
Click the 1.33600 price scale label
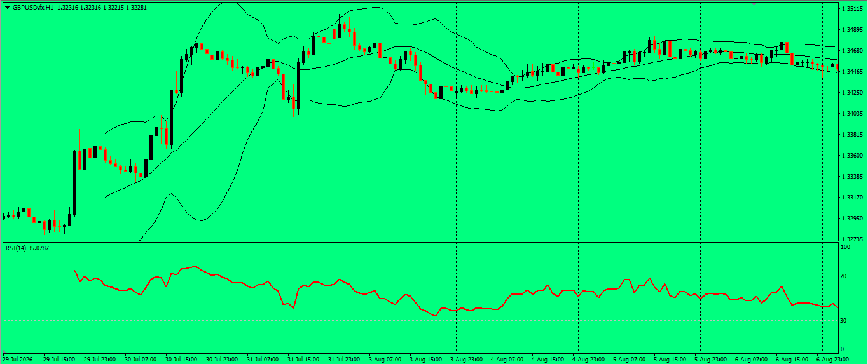point(852,156)
